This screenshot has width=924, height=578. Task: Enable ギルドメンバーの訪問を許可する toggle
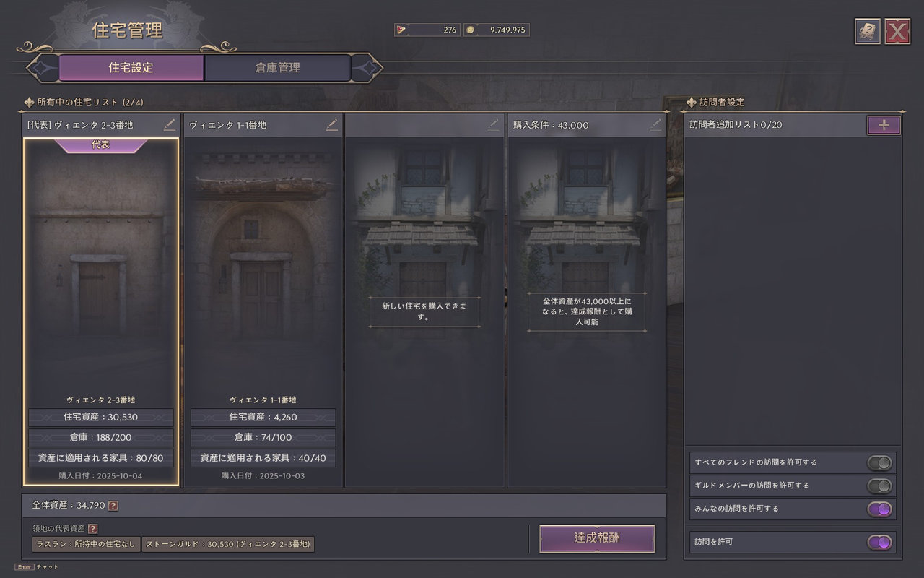point(879,486)
